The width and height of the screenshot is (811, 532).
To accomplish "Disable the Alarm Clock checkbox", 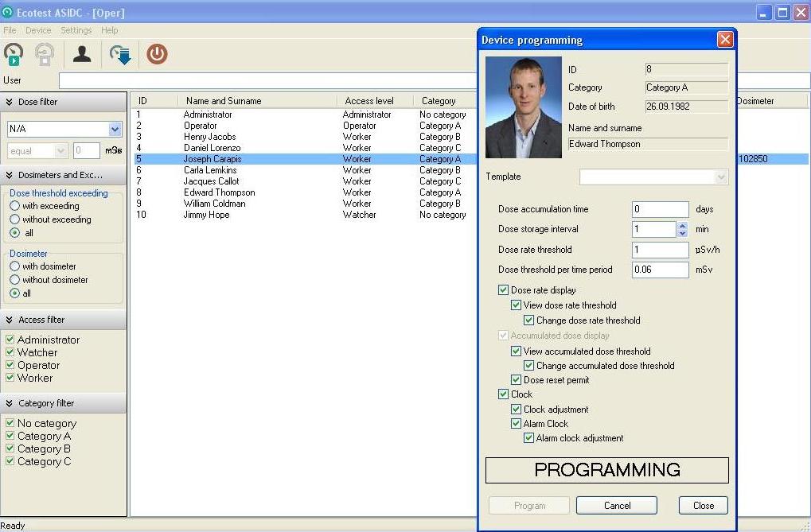I will coord(516,424).
